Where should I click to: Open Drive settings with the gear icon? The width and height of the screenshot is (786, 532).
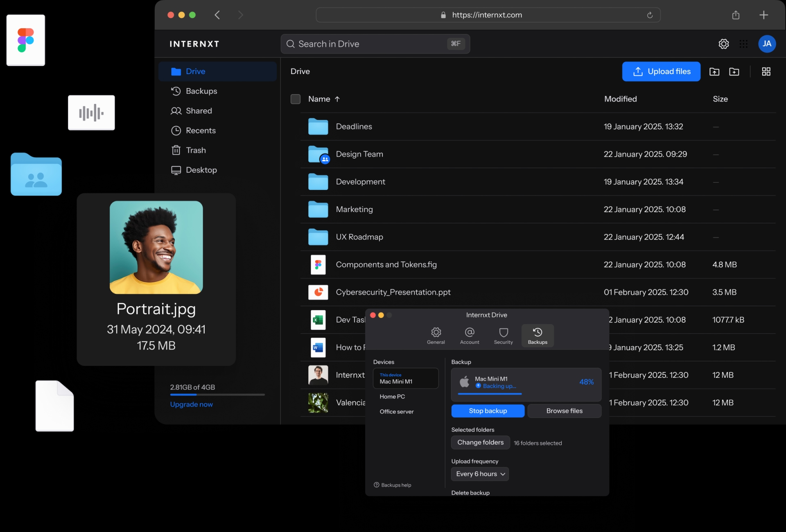[x=724, y=44]
